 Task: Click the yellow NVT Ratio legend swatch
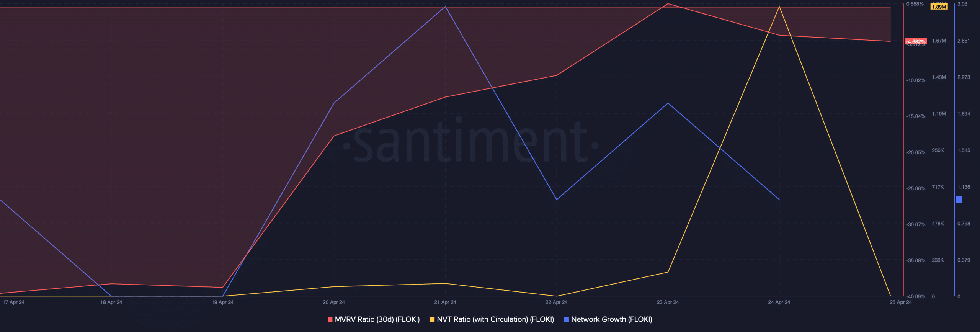tap(432, 319)
